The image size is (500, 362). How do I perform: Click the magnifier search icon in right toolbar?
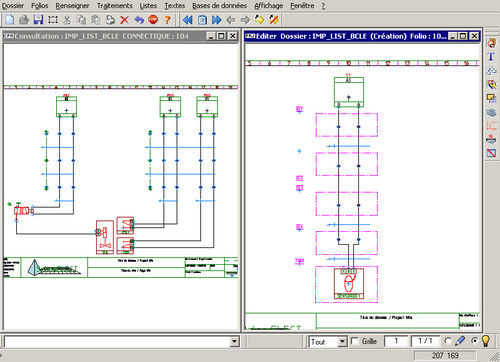point(491,85)
